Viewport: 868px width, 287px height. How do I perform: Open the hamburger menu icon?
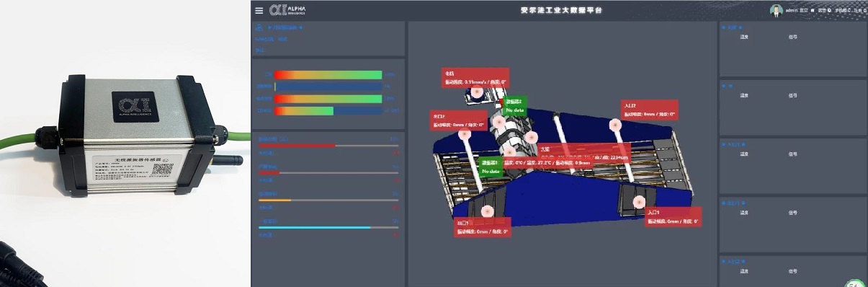pyautogui.click(x=259, y=11)
